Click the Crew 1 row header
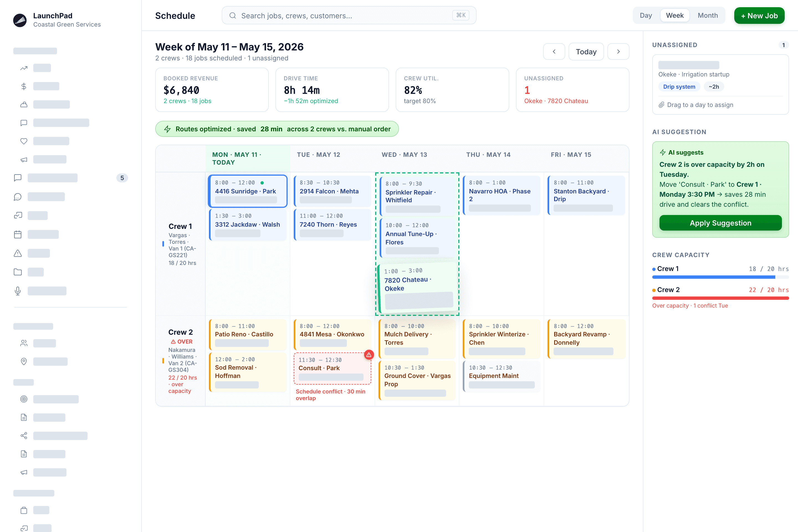 click(180, 244)
